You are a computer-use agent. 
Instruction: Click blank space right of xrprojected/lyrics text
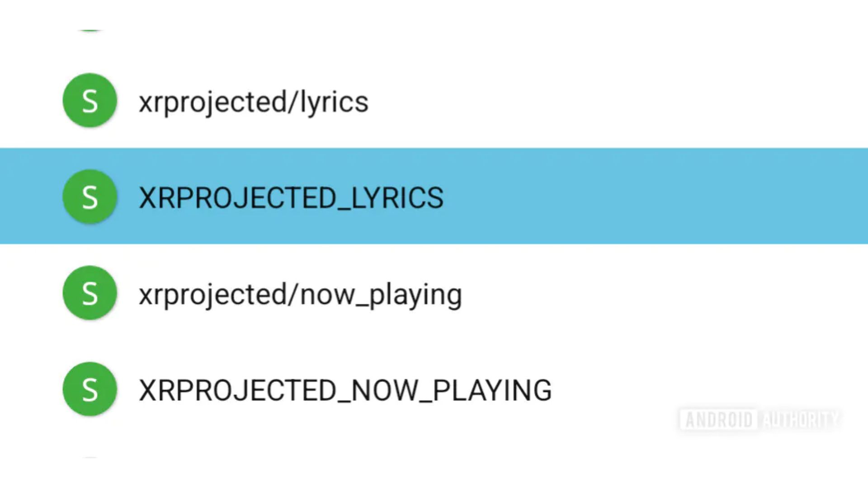pos(618,100)
